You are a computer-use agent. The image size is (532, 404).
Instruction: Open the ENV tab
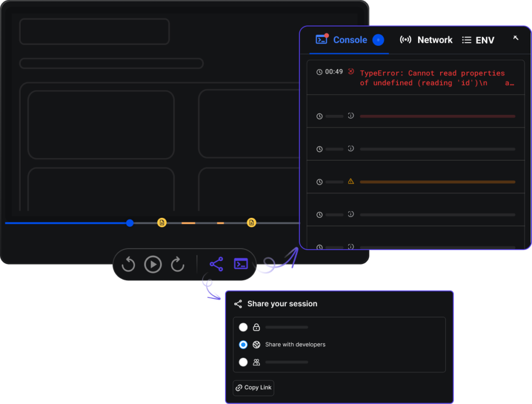tap(477, 40)
